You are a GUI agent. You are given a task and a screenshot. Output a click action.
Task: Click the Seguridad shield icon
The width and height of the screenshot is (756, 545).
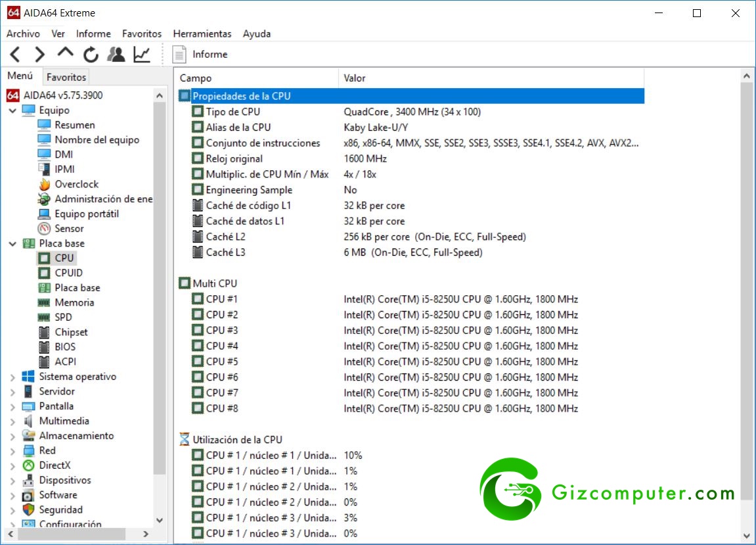(x=28, y=509)
